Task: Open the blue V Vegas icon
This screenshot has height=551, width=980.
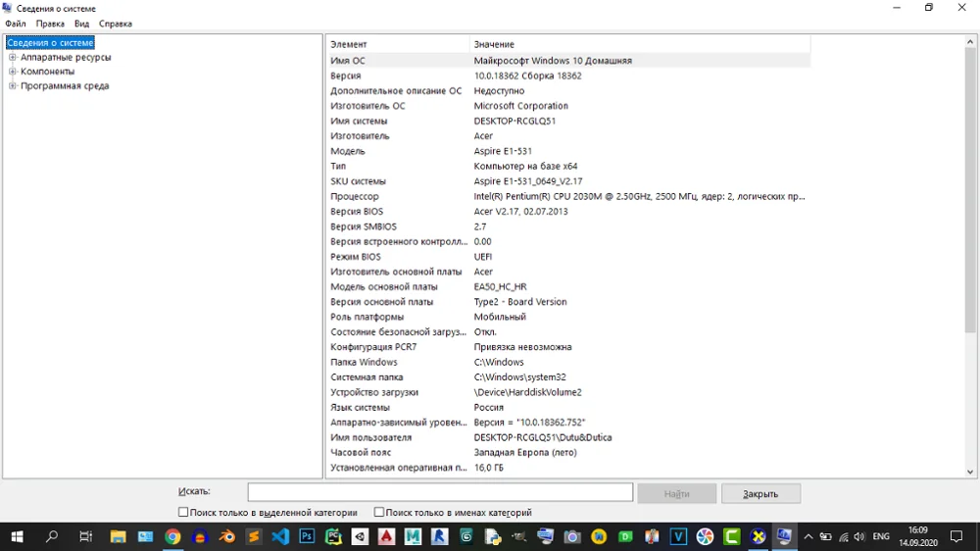Action: pos(678,536)
